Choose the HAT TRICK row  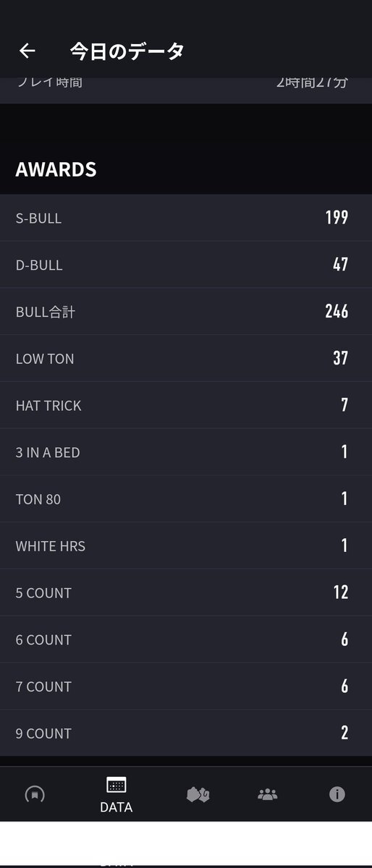186,405
